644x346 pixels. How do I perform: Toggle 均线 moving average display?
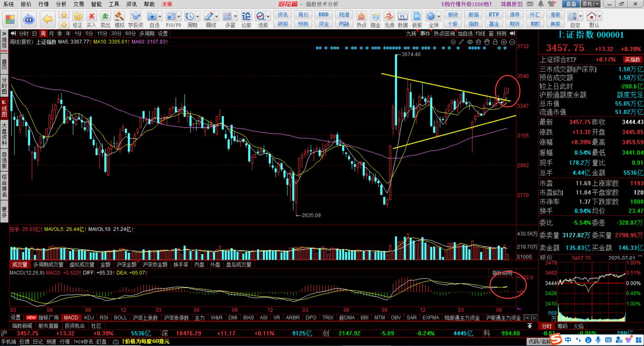click(x=480, y=34)
